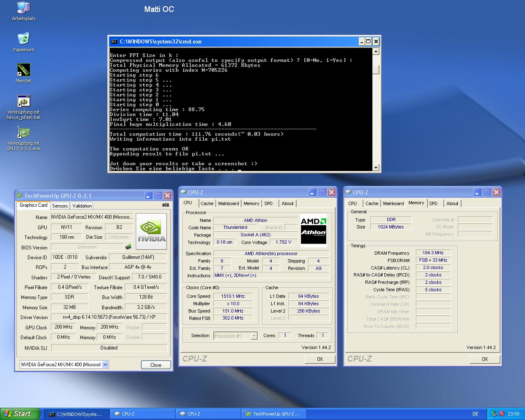Click the GPU-Z Name field value

[92, 217]
